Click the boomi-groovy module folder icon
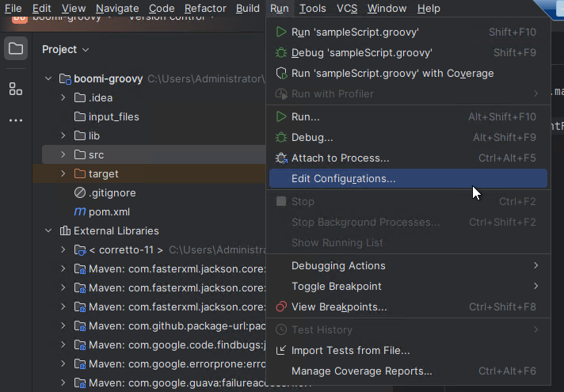The width and height of the screenshot is (564, 392). (x=65, y=78)
